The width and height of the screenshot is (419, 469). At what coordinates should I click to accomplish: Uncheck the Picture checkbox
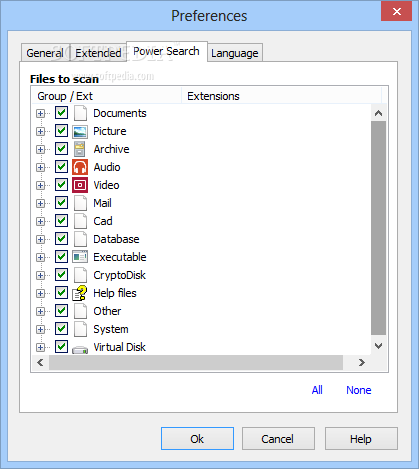pyautogui.click(x=61, y=131)
